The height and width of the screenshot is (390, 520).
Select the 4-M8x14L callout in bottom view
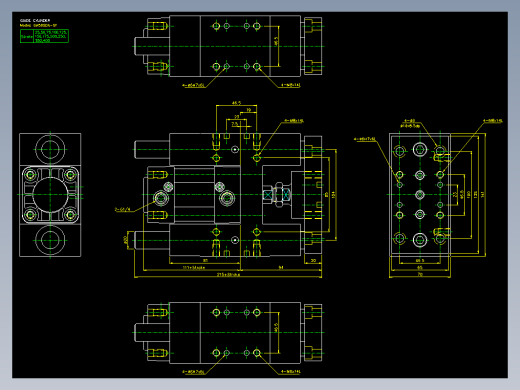click(x=290, y=371)
